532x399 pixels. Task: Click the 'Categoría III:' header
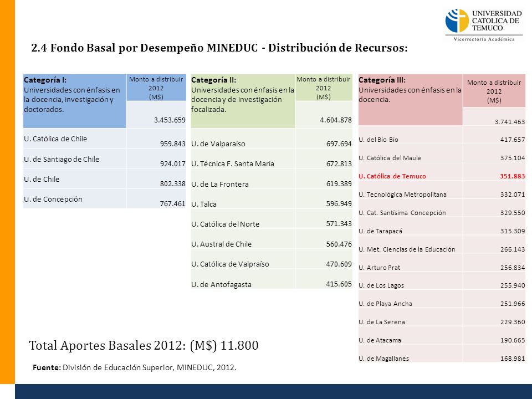click(382, 80)
